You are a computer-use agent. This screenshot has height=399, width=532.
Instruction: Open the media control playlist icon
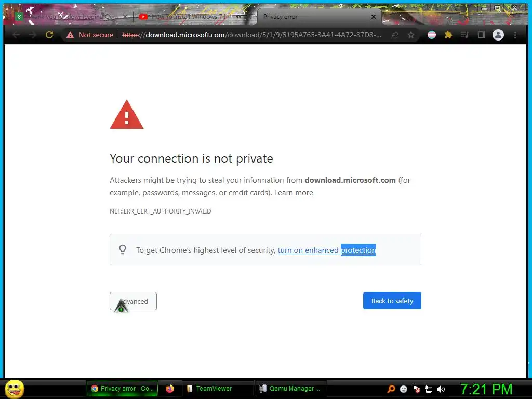(465, 35)
